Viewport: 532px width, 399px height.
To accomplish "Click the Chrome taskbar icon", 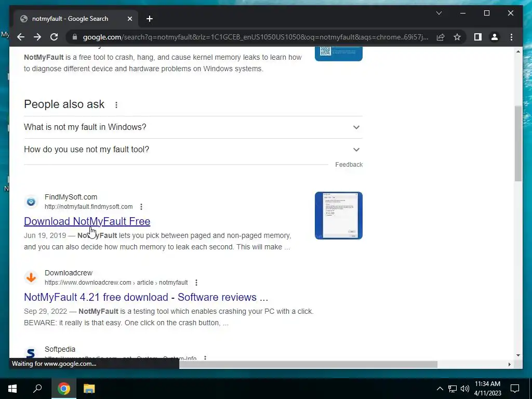I will pyautogui.click(x=64, y=389).
